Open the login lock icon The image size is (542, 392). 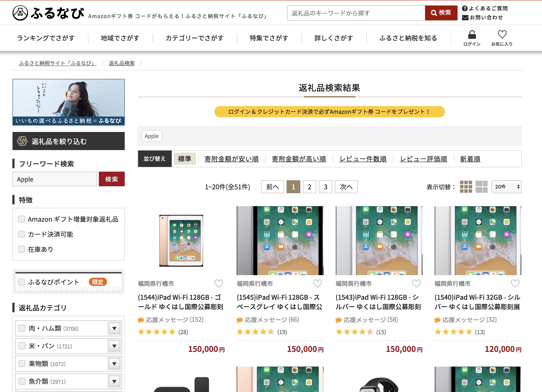pyautogui.click(x=472, y=35)
